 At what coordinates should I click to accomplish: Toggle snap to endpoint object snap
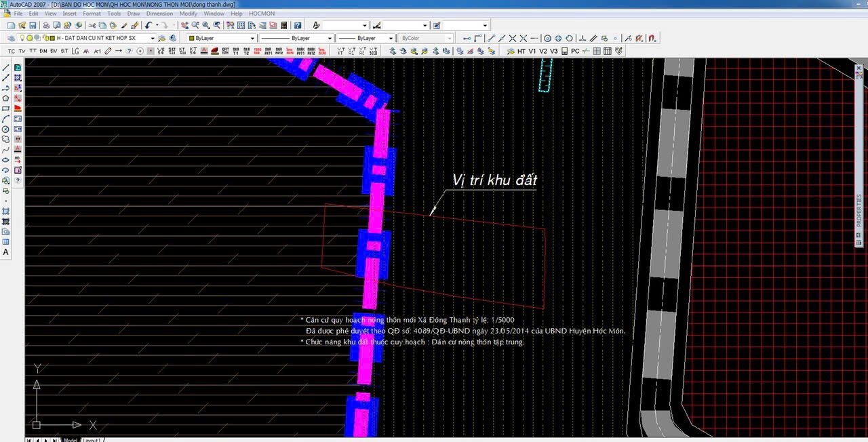pos(492,39)
